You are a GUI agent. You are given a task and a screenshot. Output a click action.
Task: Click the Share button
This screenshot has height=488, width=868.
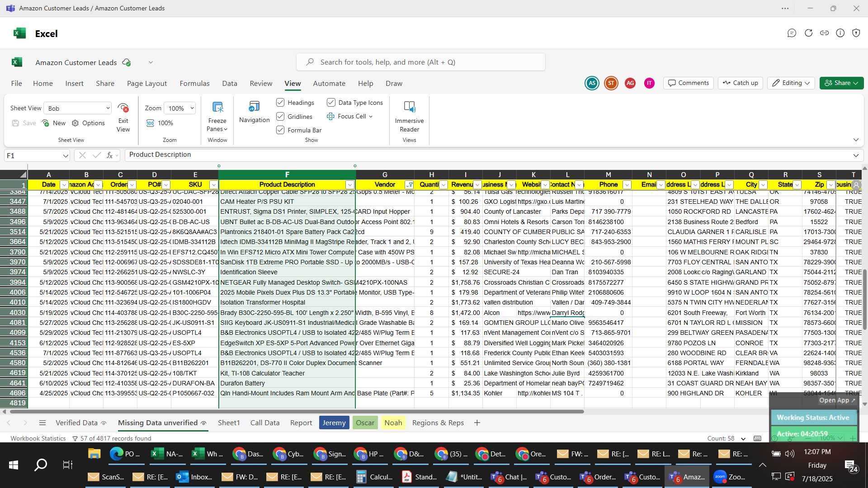tap(842, 83)
